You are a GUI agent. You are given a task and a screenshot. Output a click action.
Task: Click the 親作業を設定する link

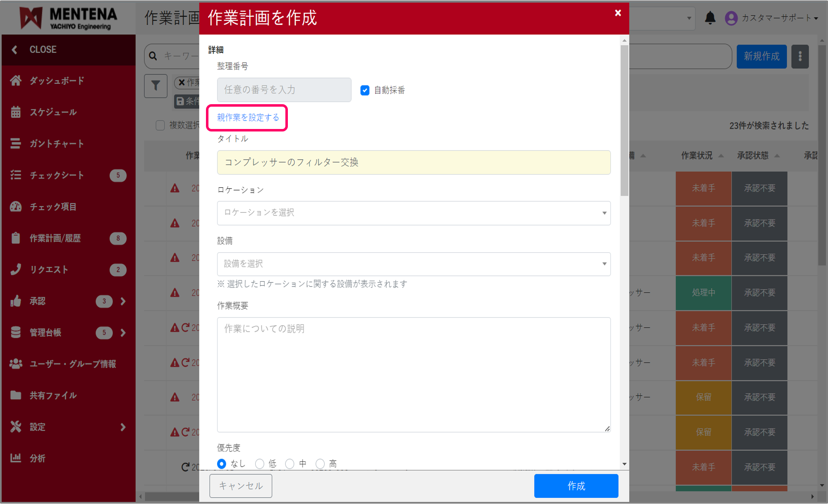[247, 117]
